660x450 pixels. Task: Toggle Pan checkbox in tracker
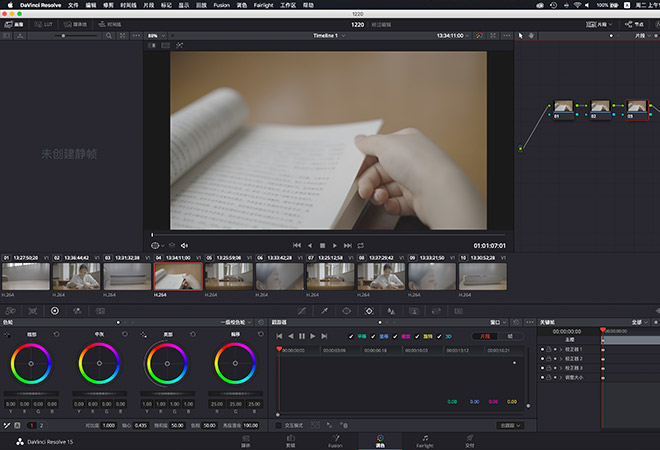[x=351, y=336]
